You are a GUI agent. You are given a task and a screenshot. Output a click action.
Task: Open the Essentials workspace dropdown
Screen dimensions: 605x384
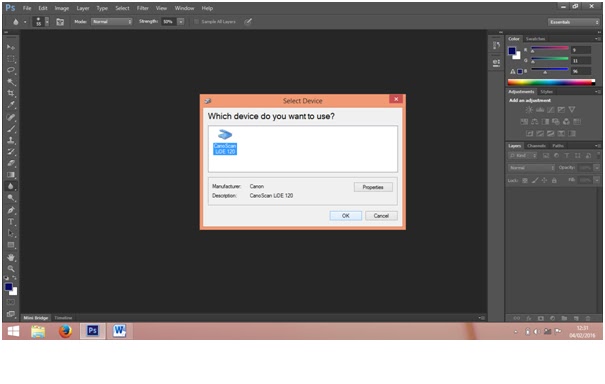coord(573,22)
